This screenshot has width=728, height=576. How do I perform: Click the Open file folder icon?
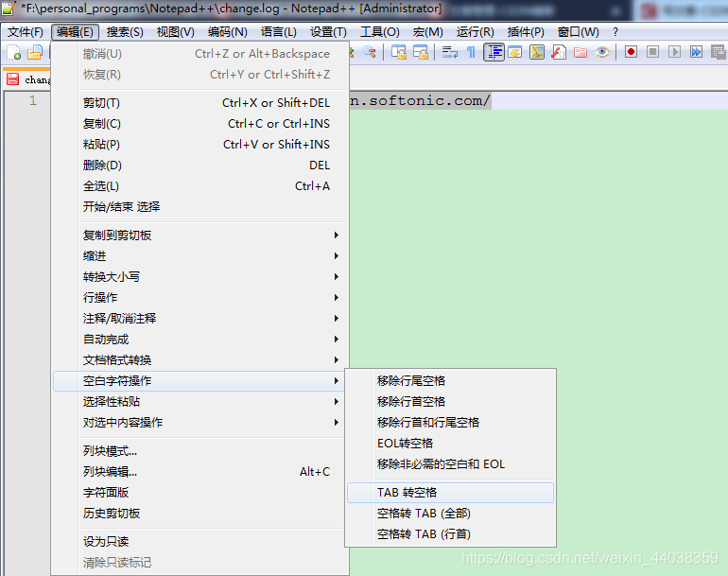pyautogui.click(x=35, y=52)
